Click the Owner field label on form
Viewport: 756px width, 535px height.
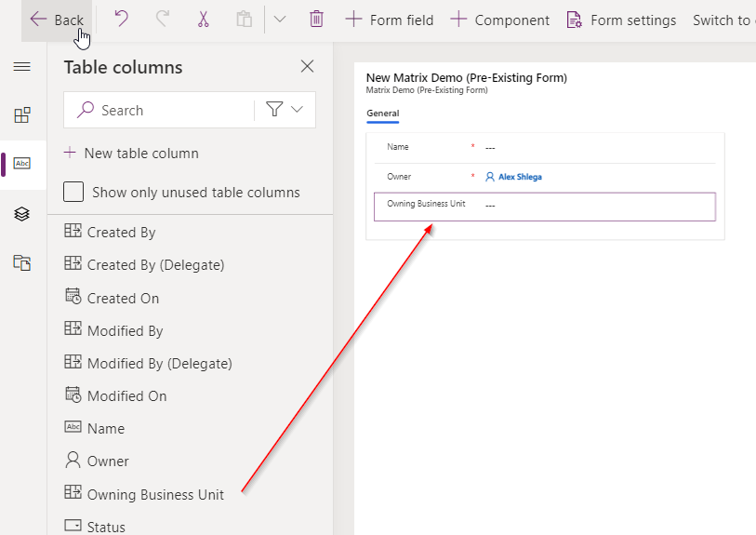(399, 177)
